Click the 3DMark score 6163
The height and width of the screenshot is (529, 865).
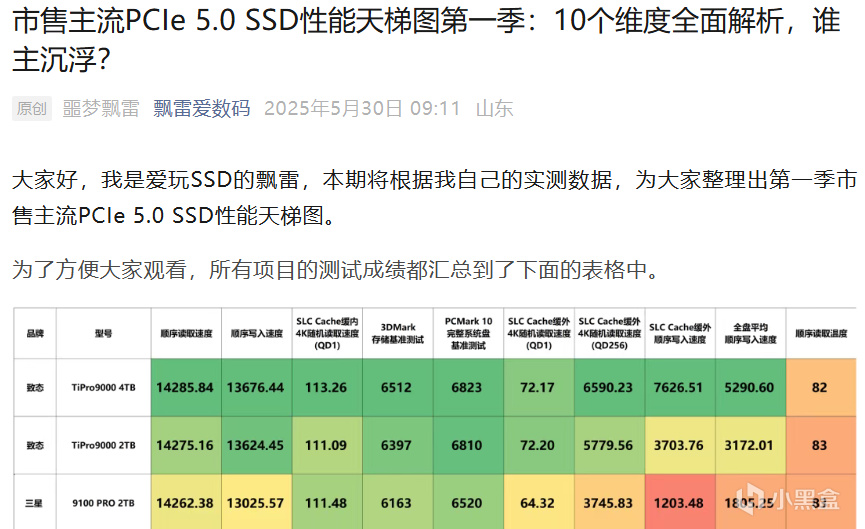396,503
